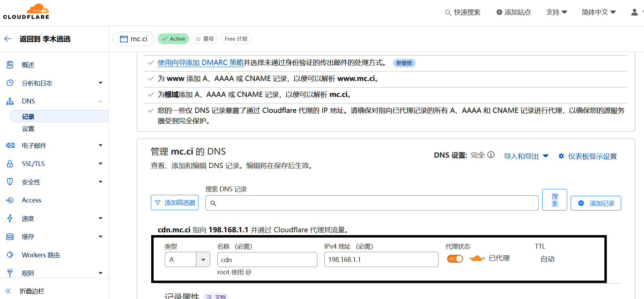644x299 pixels.
Task: Collapse the root domain recommendation row
Action: click(x=151, y=95)
